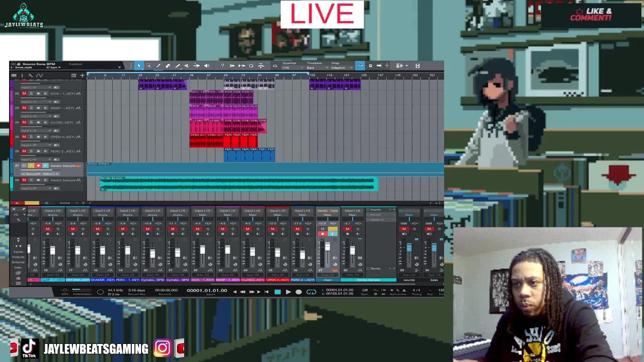Add an insert with the plus button
644x362 pixels.
(394, 210)
